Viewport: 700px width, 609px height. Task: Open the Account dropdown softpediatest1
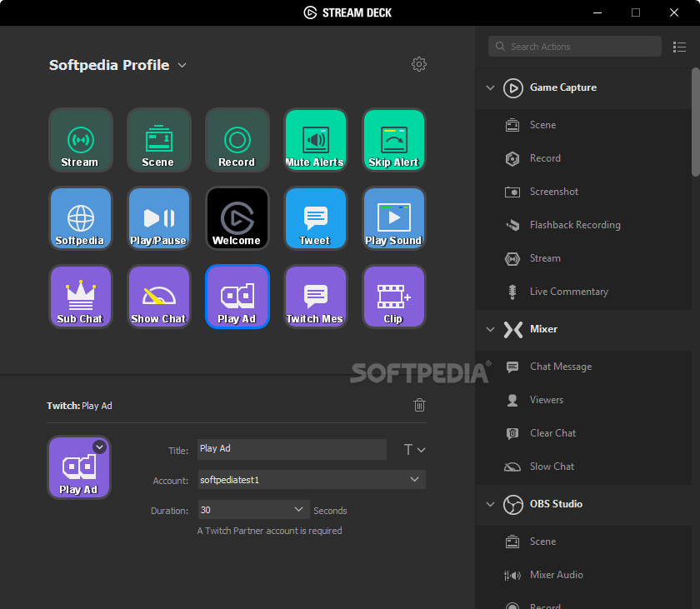312,480
